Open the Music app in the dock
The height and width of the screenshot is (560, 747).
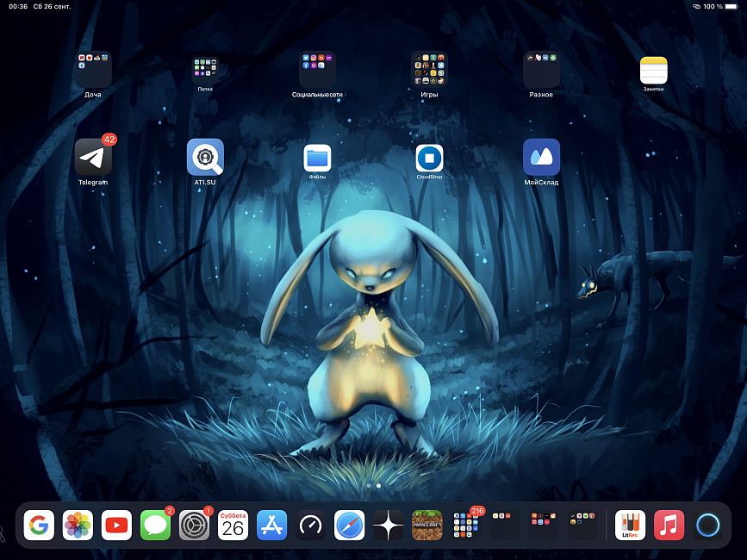(669, 526)
